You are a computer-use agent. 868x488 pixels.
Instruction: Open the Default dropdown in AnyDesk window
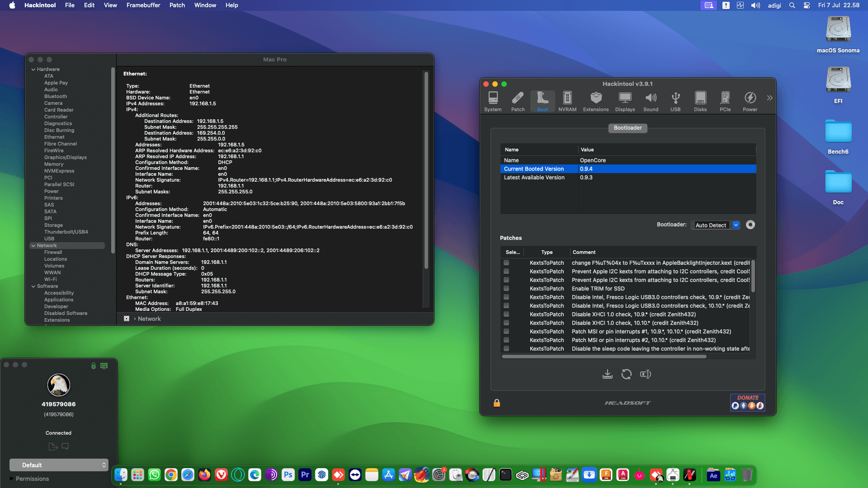pyautogui.click(x=59, y=465)
